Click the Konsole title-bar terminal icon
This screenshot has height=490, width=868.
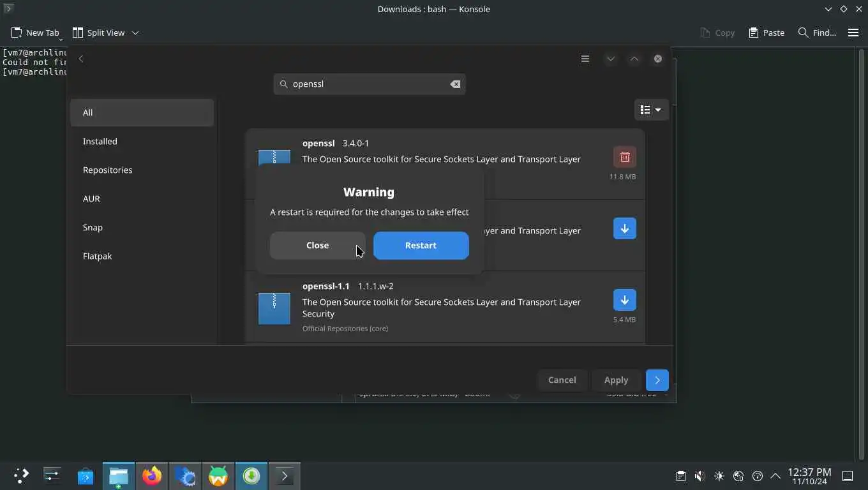point(8,9)
